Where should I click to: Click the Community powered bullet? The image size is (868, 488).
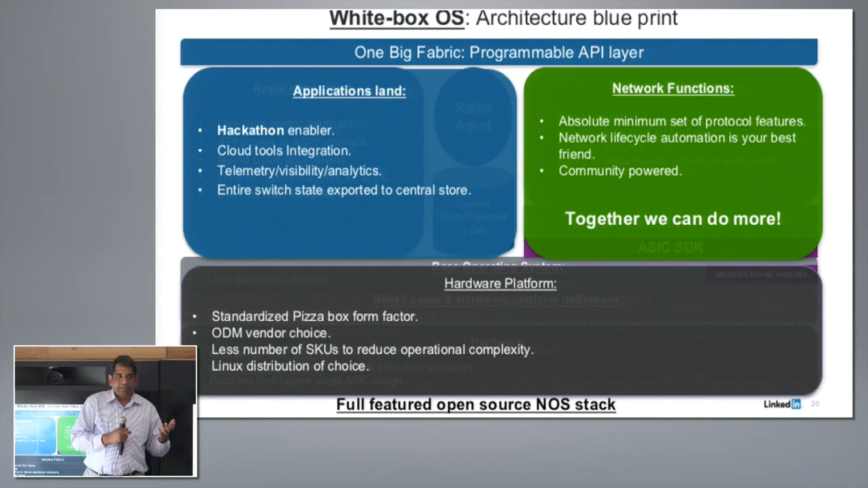620,171
